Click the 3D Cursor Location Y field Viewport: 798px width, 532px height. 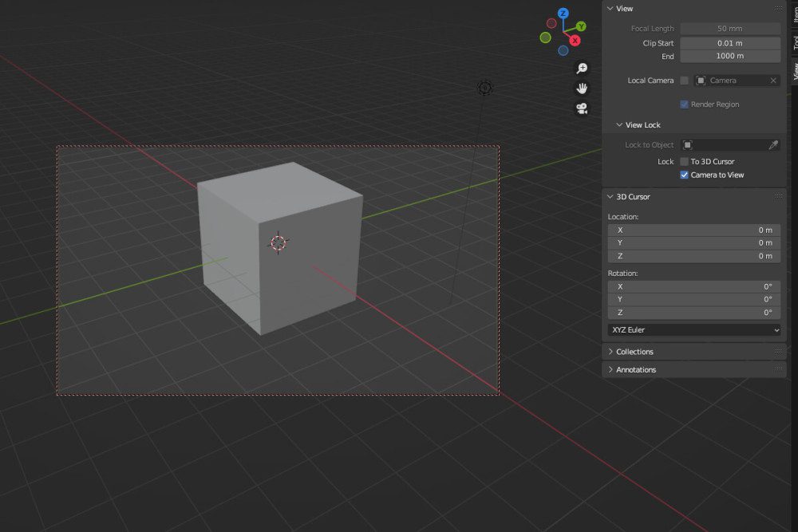click(693, 243)
